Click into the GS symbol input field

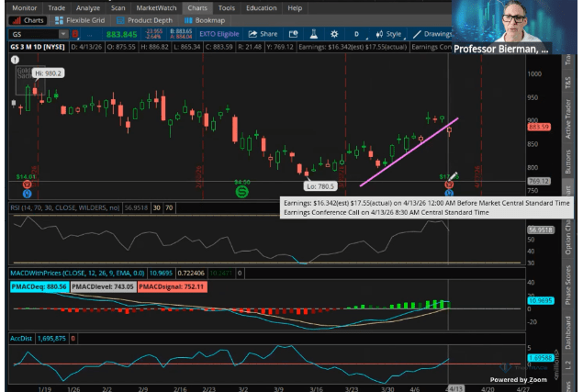(x=35, y=34)
